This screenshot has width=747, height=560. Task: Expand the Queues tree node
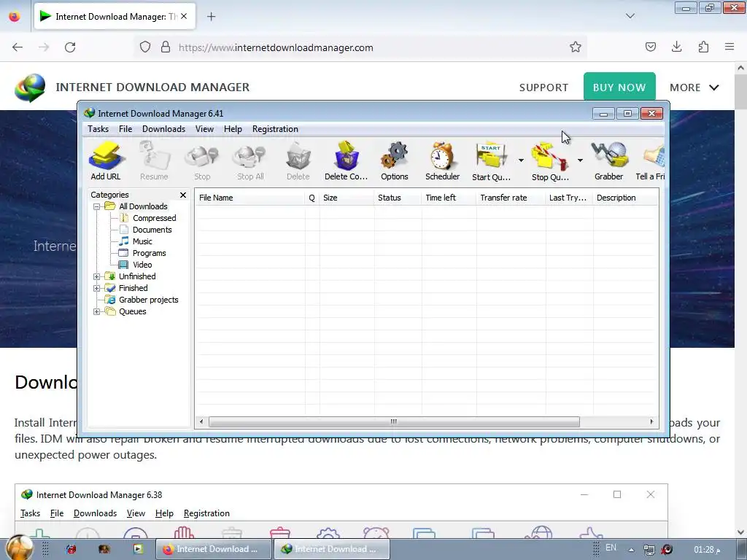pos(97,312)
